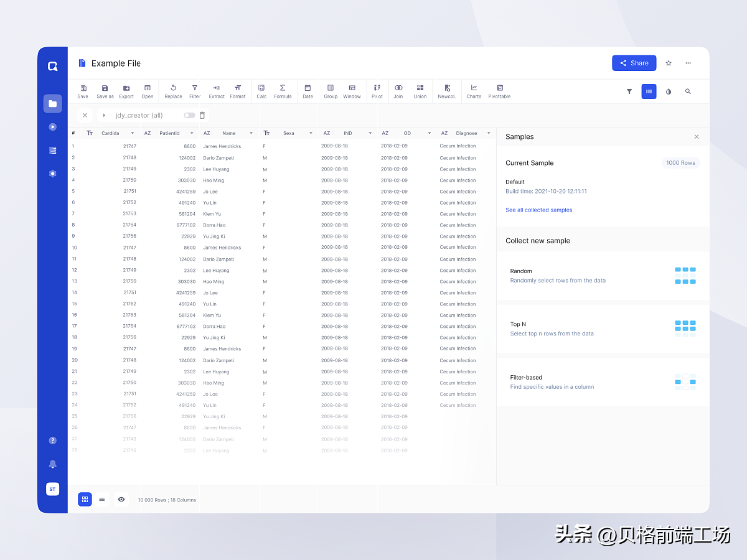Screen dimensions: 747x560
Task: Open settings gear in left sidebar
Action: pos(52,174)
